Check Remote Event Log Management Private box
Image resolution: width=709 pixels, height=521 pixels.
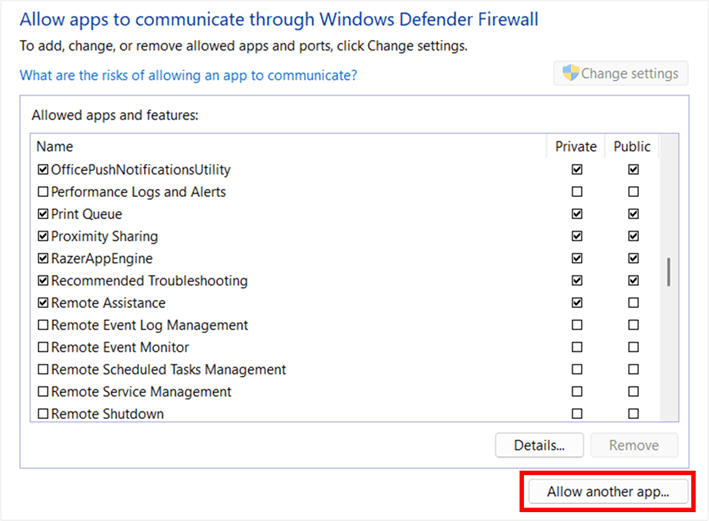(577, 325)
